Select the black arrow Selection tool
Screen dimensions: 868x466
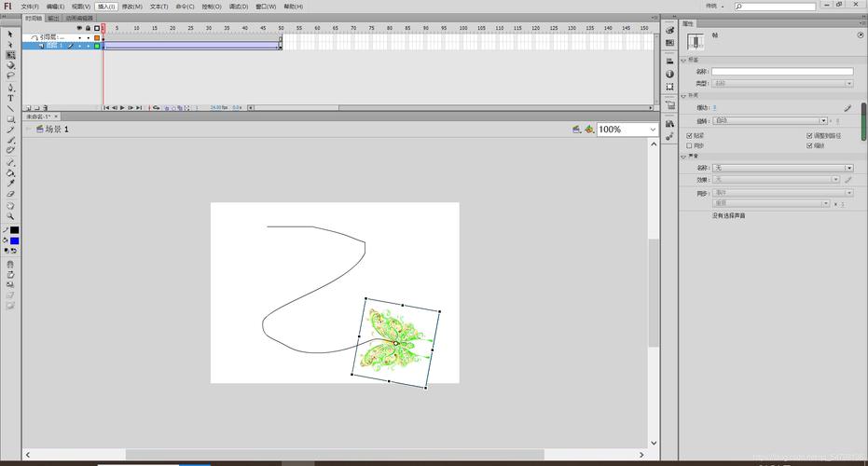[x=10, y=34]
